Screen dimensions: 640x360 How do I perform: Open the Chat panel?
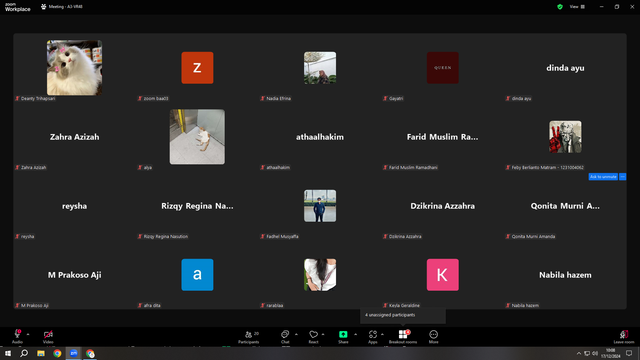click(x=285, y=336)
